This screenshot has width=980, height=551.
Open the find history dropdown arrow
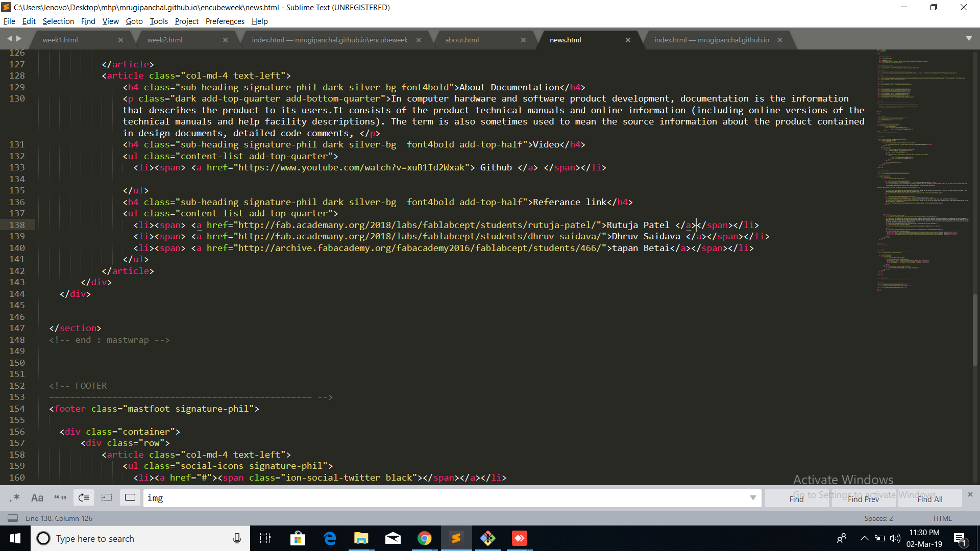(x=753, y=498)
